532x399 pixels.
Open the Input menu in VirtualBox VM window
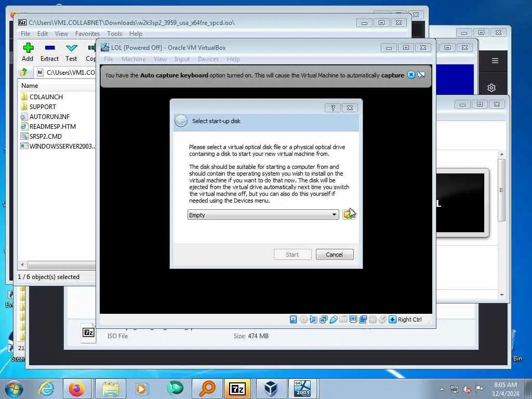[x=182, y=59]
